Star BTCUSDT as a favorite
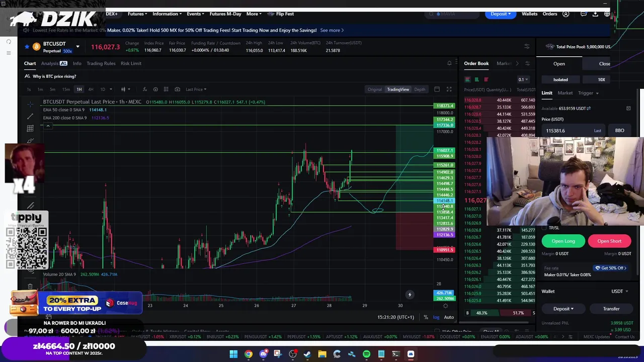644x362 pixels. click(x=27, y=47)
